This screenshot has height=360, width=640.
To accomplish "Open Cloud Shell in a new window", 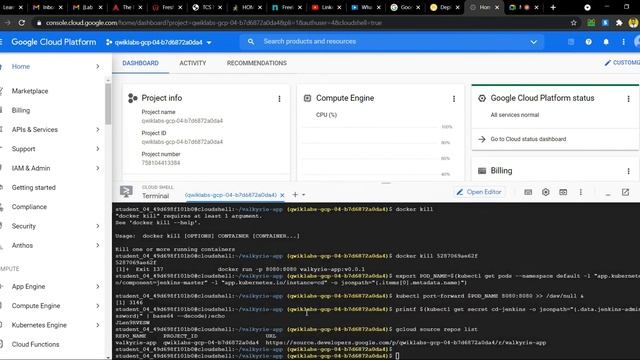I will (x=625, y=192).
